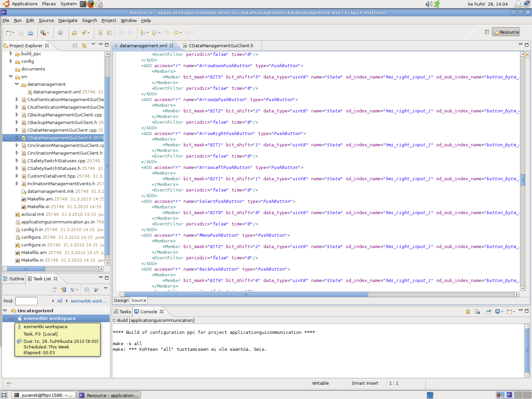Collapse the Uncategorized task category

tap(5, 311)
